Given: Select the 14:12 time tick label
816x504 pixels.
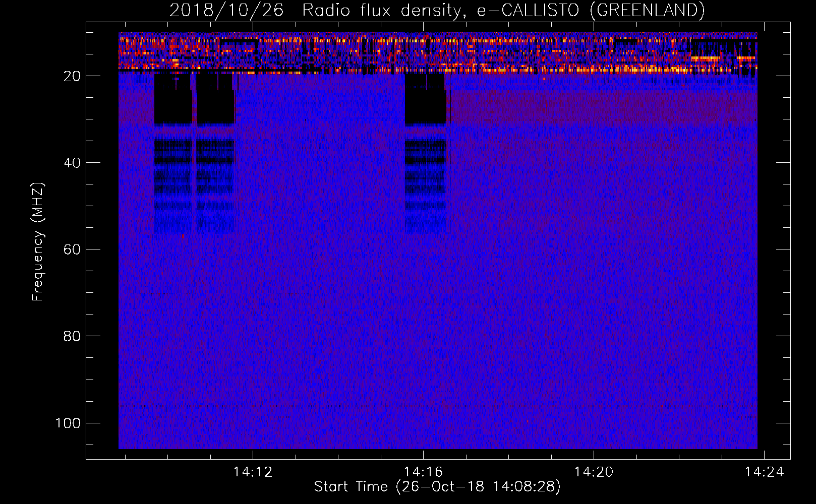Looking at the screenshot, I should click(x=253, y=472).
